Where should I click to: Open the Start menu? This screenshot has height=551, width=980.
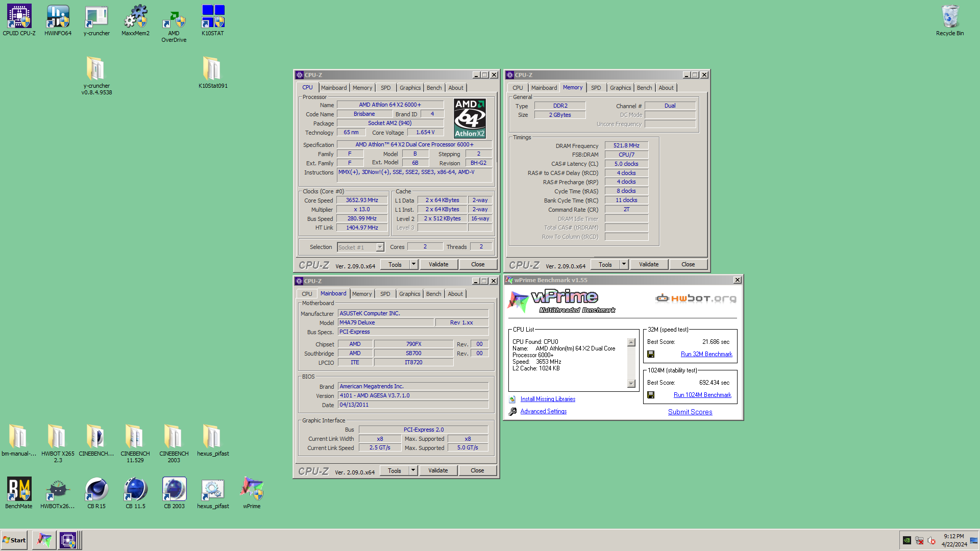14,540
